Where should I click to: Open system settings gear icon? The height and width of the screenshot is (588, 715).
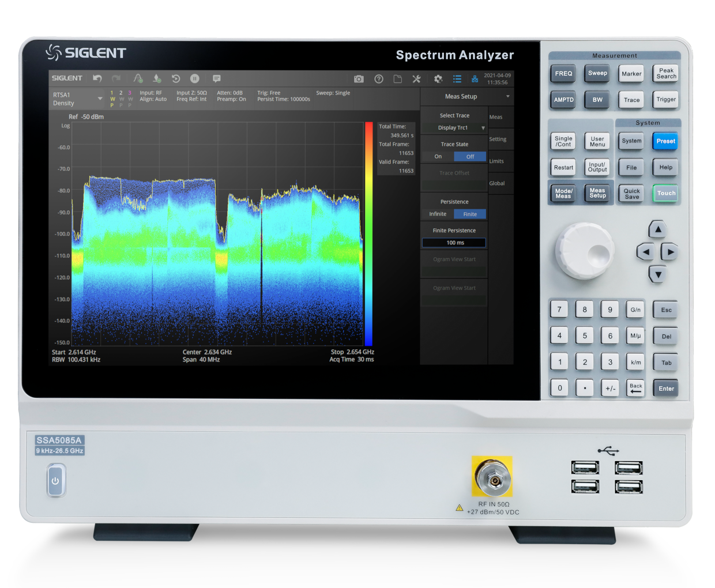438,79
